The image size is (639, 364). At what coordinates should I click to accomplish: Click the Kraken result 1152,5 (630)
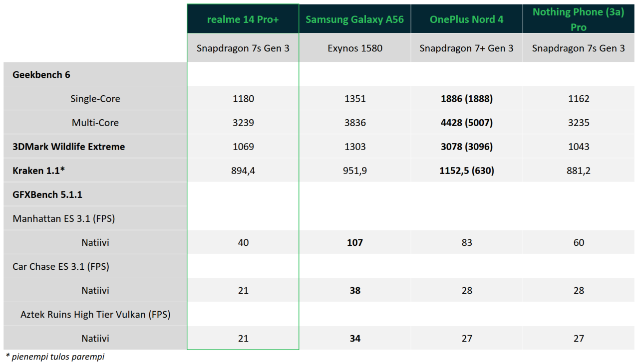[x=467, y=171]
